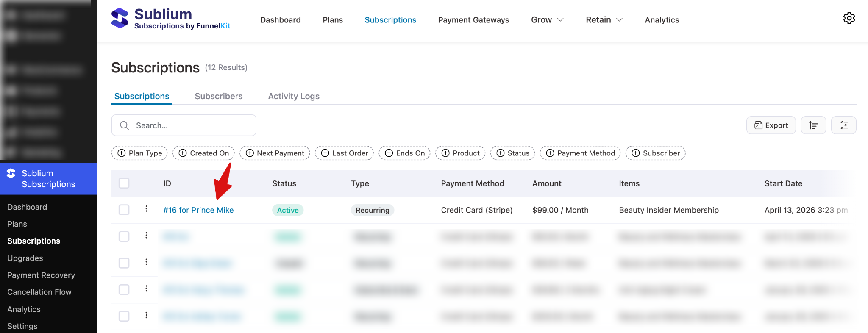
Task: Click into the Search field
Action: point(184,125)
